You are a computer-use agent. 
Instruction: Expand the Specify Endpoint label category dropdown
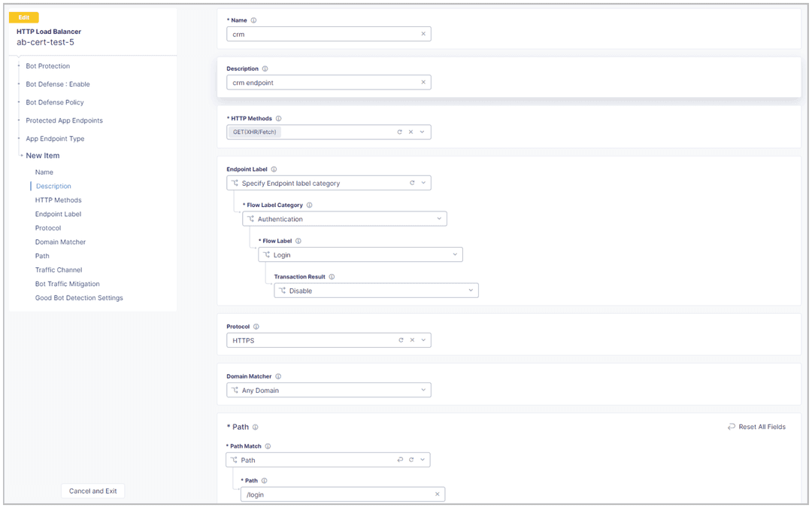tap(423, 182)
